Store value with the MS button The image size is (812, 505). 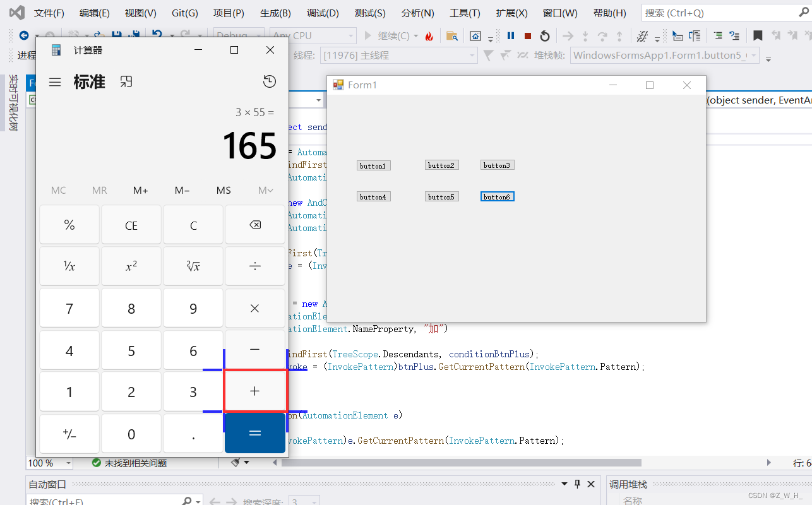point(224,190)
